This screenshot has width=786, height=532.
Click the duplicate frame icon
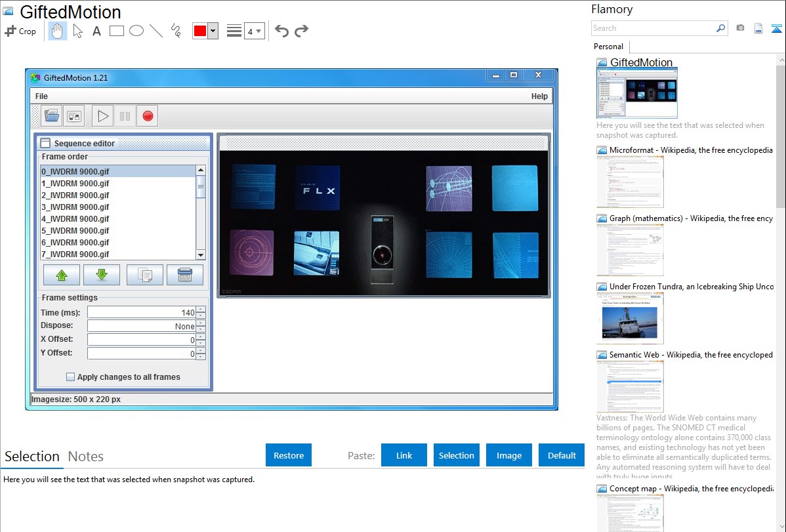point(145,275)
